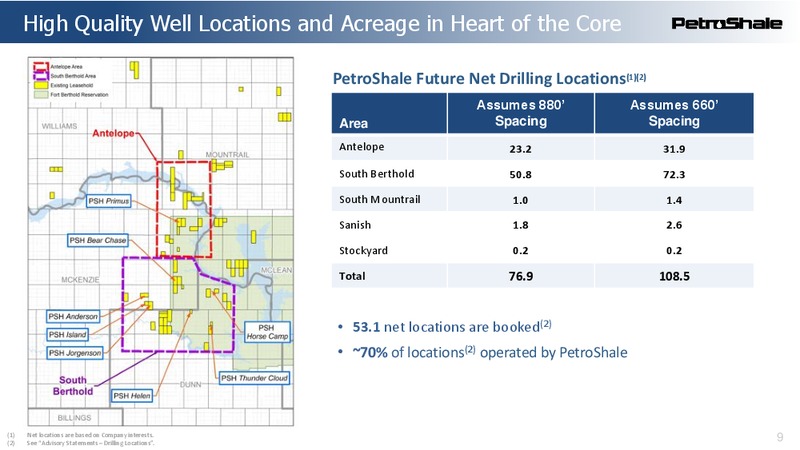
Task: Click the South Berthold Area purple legend swatch
Action: click(x=41, y=76)
